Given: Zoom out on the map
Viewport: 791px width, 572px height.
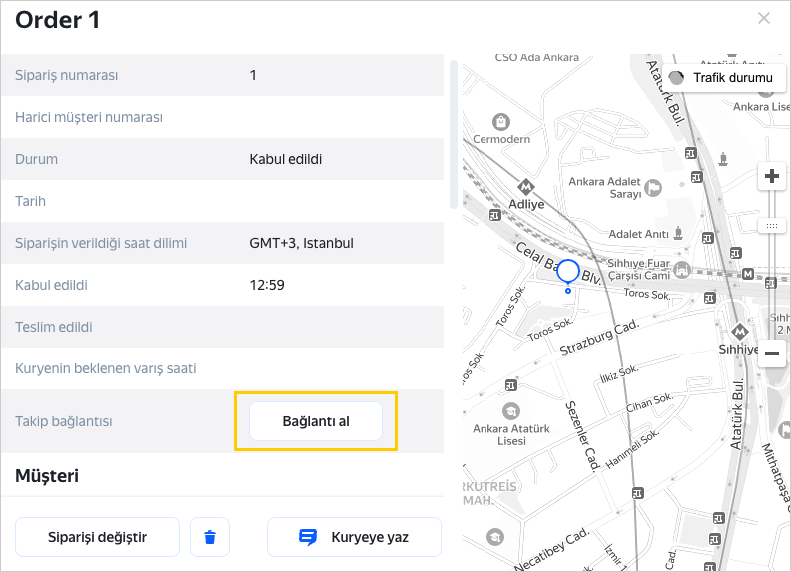Looking at the screenshot, I should (771, 353).
